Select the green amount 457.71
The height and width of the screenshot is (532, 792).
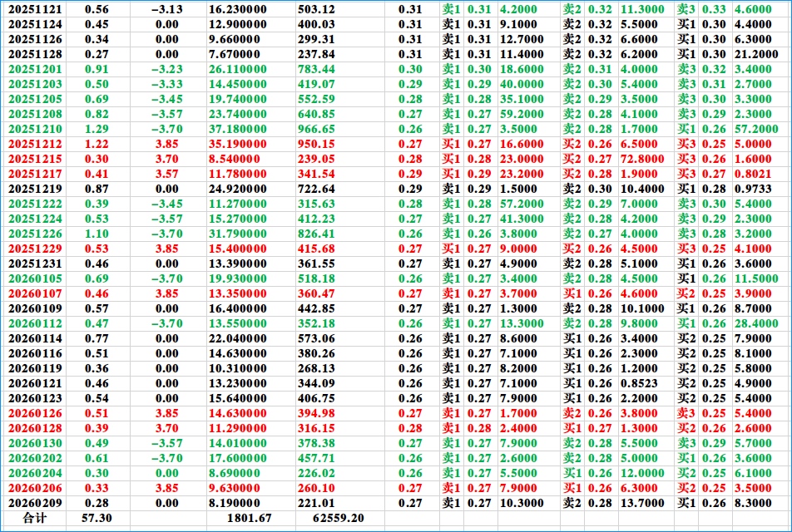[316, 458]
